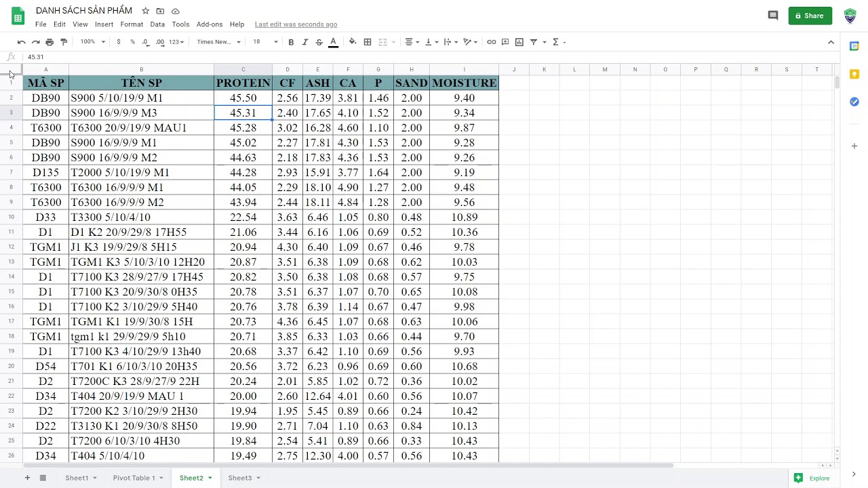This screenshot has height=488, width=868.
Task: Open Keep side panel
Action: click(x=854, y=74)
